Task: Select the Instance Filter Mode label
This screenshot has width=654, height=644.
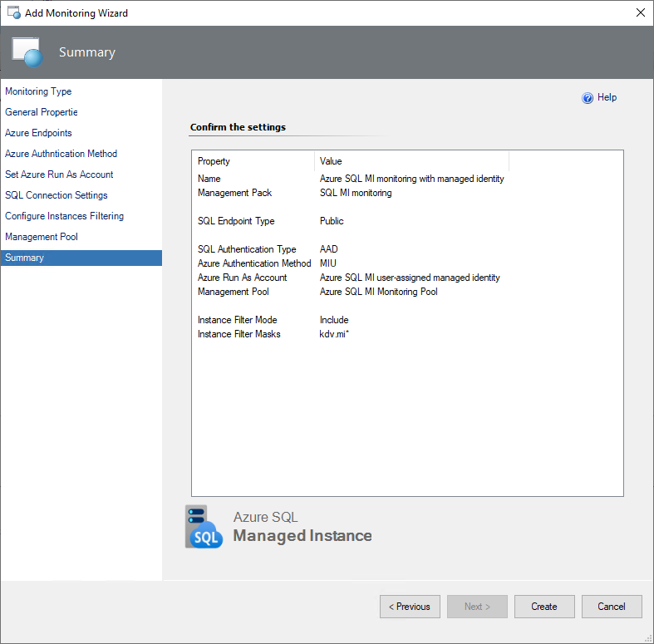Action: tap(238, 320)
